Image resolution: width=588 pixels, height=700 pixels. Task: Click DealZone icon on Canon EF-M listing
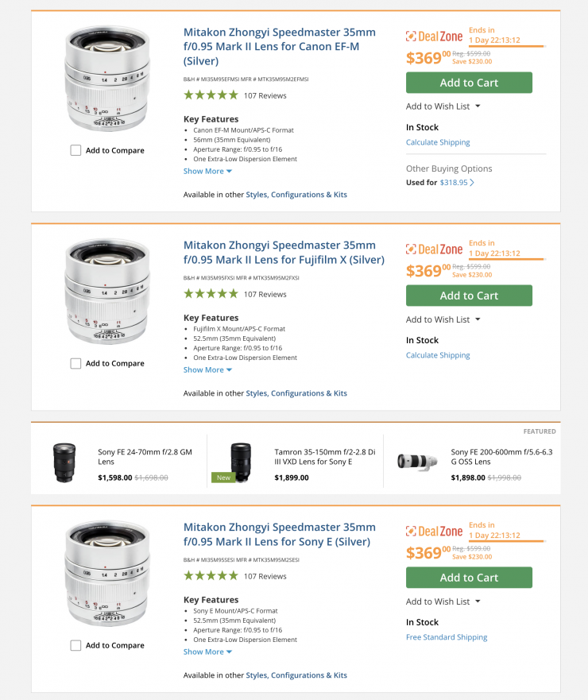pyautogui.click(x=411, y=36)
